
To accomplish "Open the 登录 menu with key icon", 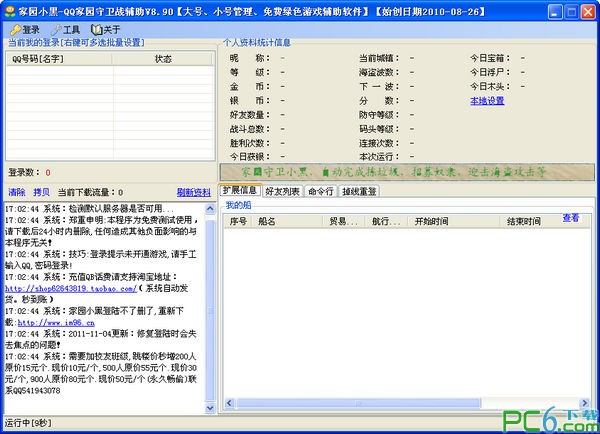I will pyautogui.click(x=24, y=29).
